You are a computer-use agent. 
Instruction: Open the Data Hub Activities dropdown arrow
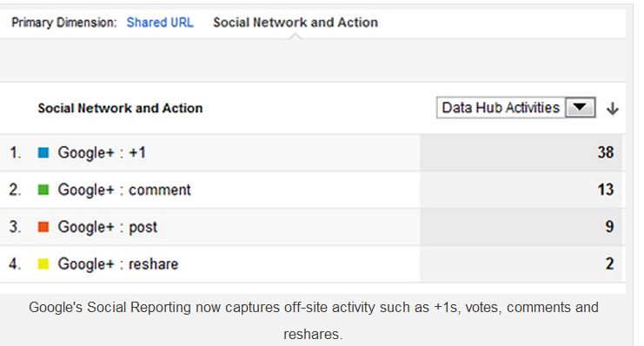[580, 108]
